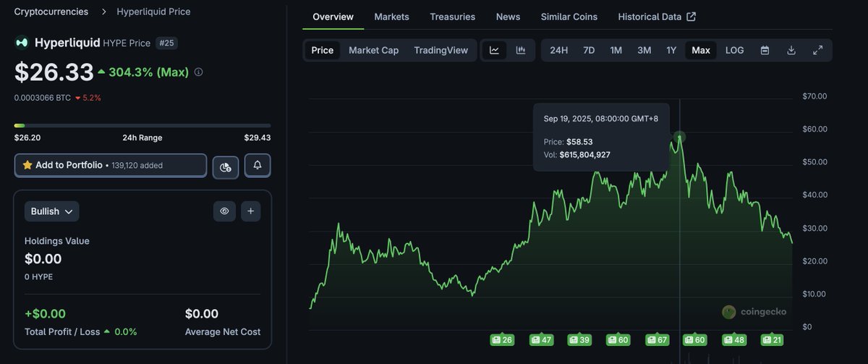Click the Average Net Cost label

coord(223,331)
